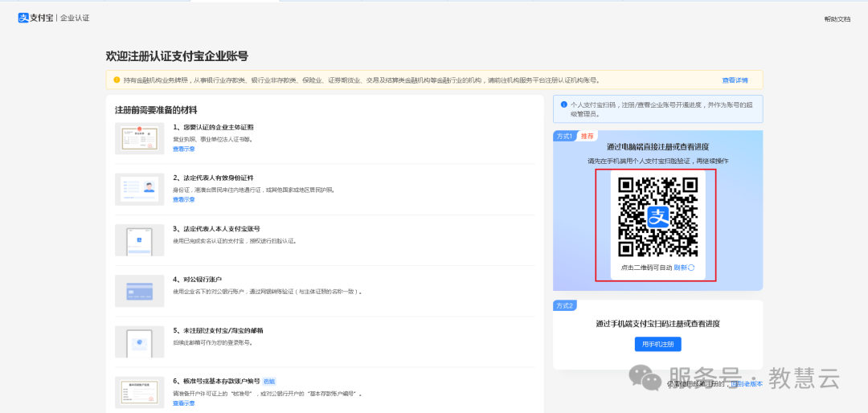Viewport: 868px width, 413px height.
Task: Select the 方式1 label tag
Action: point(565,136)
